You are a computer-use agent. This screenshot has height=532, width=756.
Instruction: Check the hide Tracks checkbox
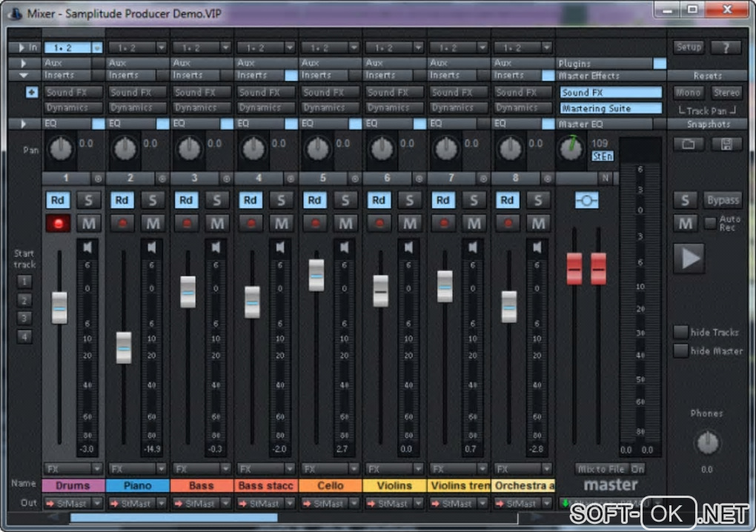pos(680,331)
